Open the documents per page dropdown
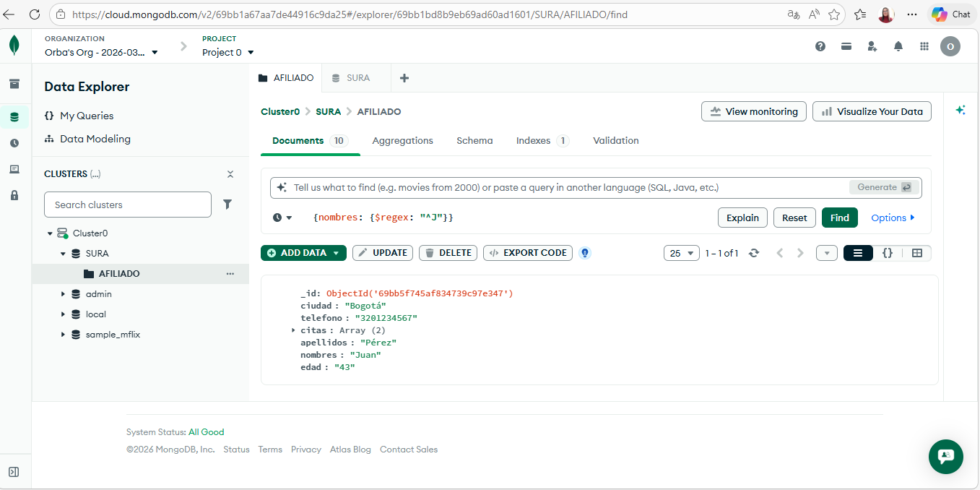 click(681, 253)
